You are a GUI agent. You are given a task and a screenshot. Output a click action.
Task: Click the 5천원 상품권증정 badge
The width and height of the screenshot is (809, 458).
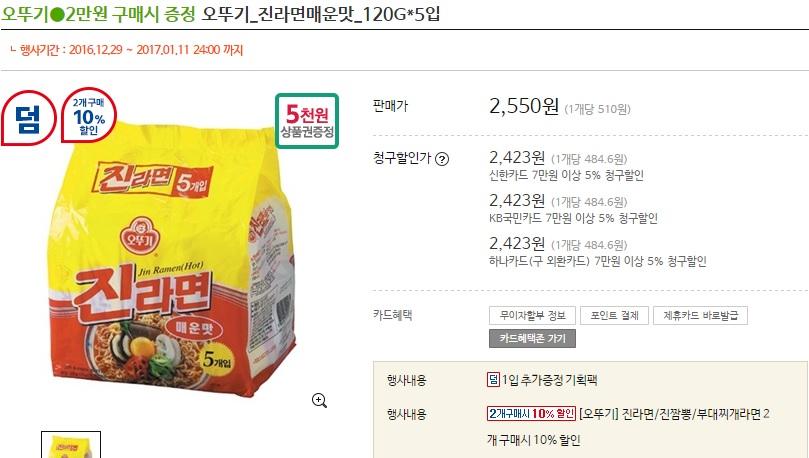pyautogui.click(x=307, y=121)
